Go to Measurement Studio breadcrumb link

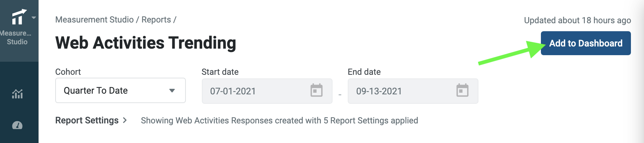94,20
